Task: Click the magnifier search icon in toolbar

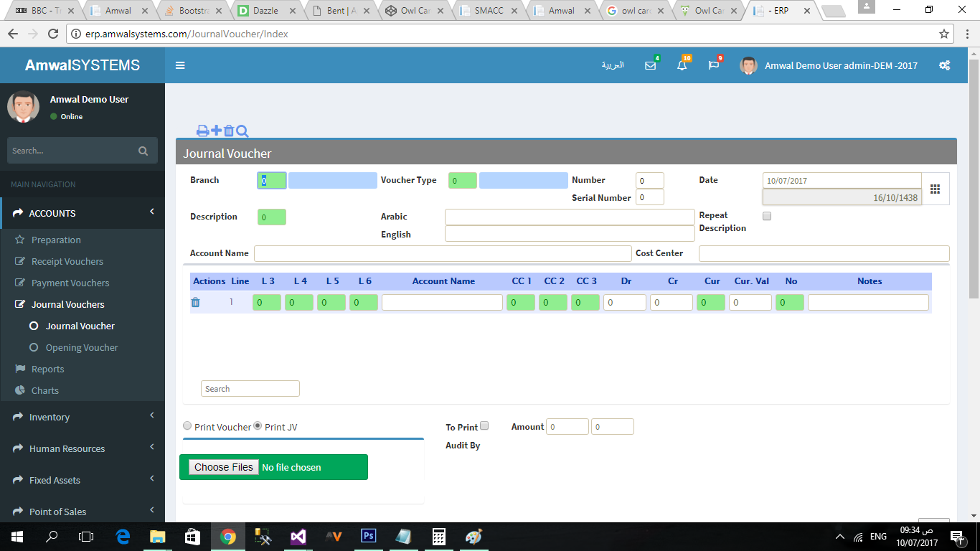Action: (242, 131)
